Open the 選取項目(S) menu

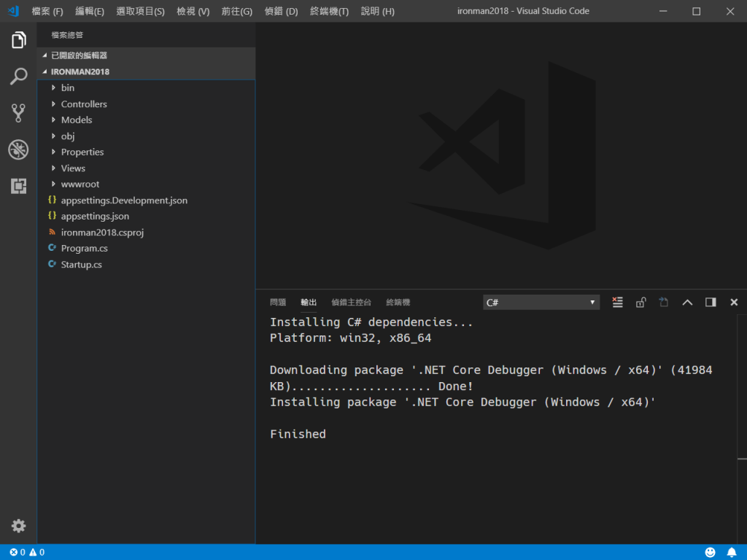click(x=141, y=11)
